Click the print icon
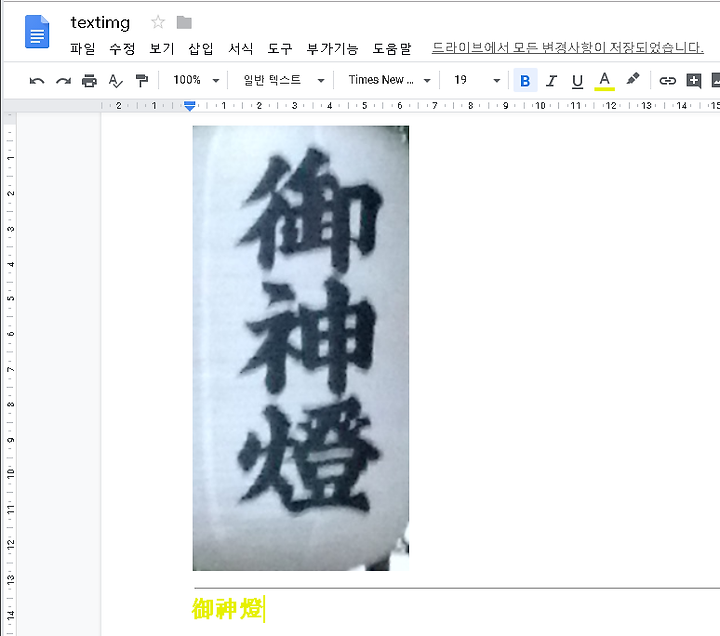Viewport: 720px width, 636px height. pos(89,81)
